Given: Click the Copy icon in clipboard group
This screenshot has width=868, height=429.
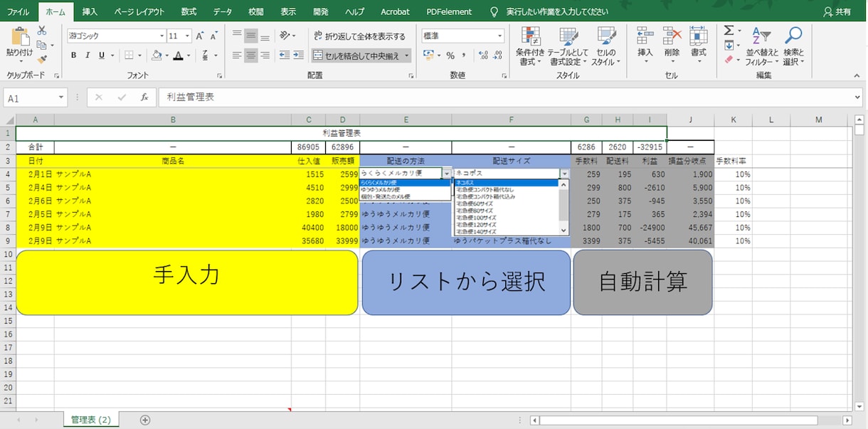Looking at the screenshot, I should [41, 46].
